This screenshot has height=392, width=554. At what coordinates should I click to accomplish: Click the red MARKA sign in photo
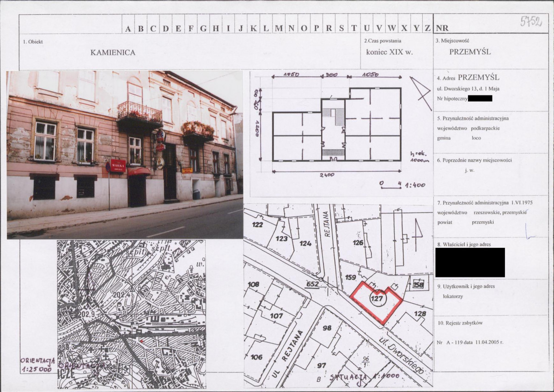[x=118, y=165]
